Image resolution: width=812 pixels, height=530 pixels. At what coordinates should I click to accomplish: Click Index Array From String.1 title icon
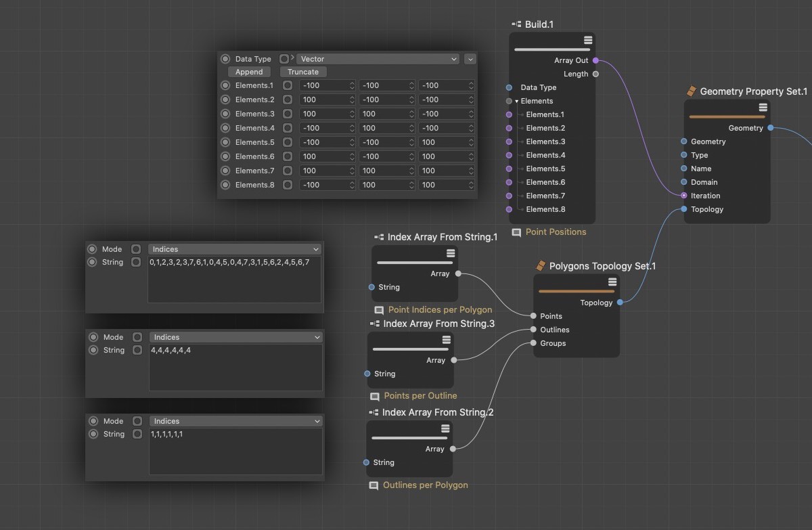pos(379,238)
